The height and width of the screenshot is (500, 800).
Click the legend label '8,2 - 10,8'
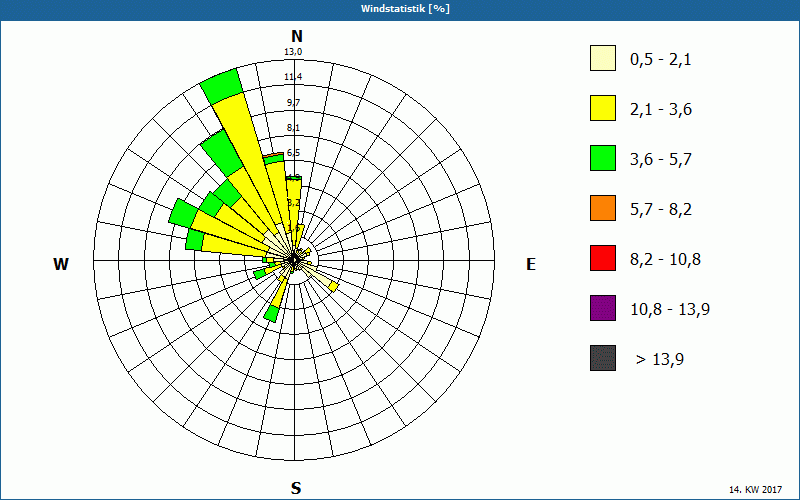tap(665, 260)
